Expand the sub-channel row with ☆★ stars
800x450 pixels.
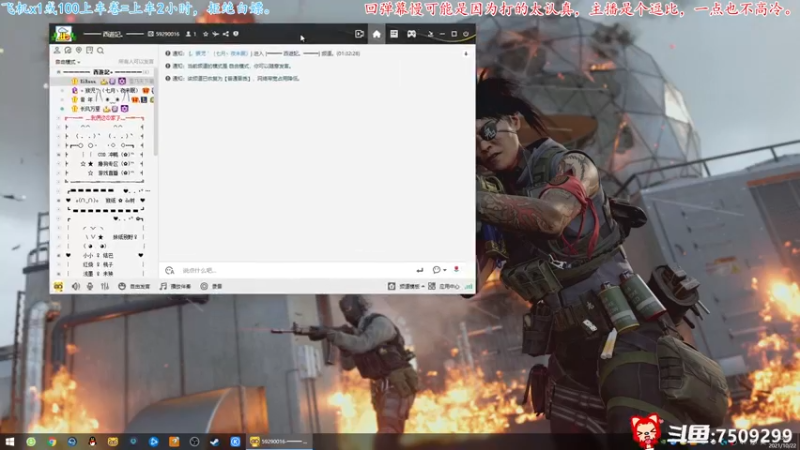pyautogui.click(x=59, y=164)
